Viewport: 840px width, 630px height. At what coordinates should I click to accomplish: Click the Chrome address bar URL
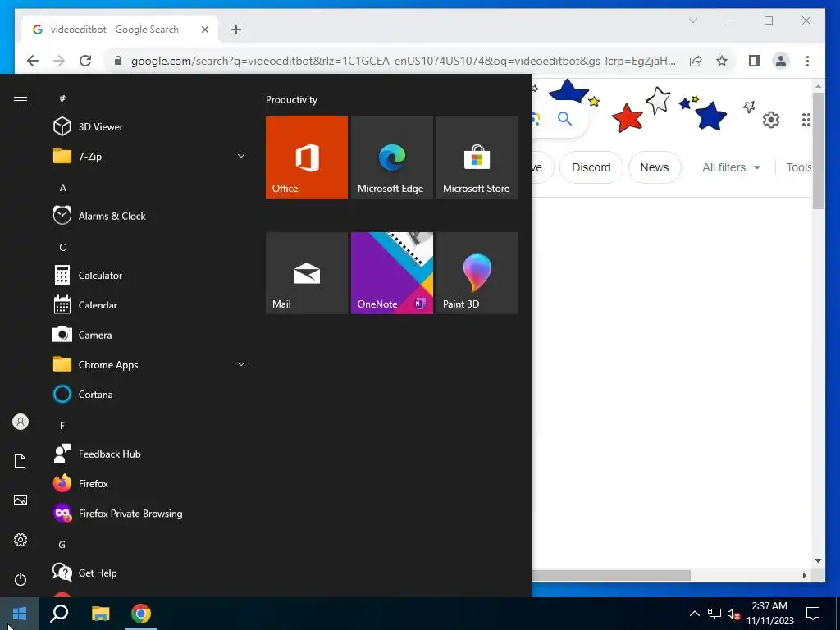pyautogui.click(x=403, y=61)
